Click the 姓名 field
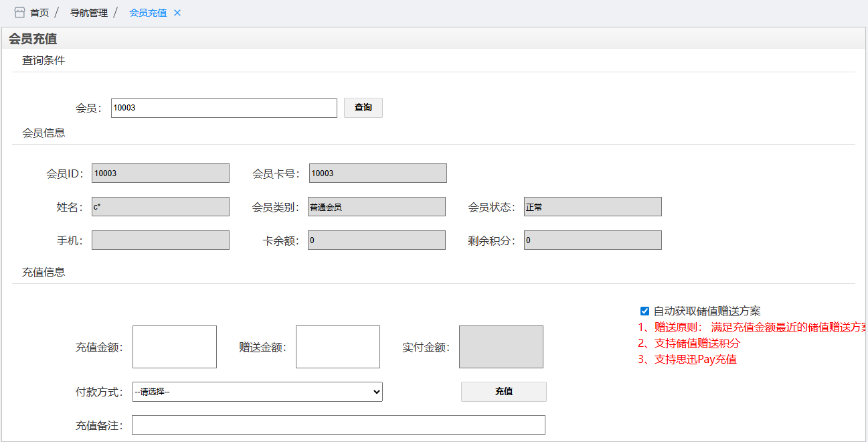Viewport: 868px width, 442px height. tap(161, 207)
